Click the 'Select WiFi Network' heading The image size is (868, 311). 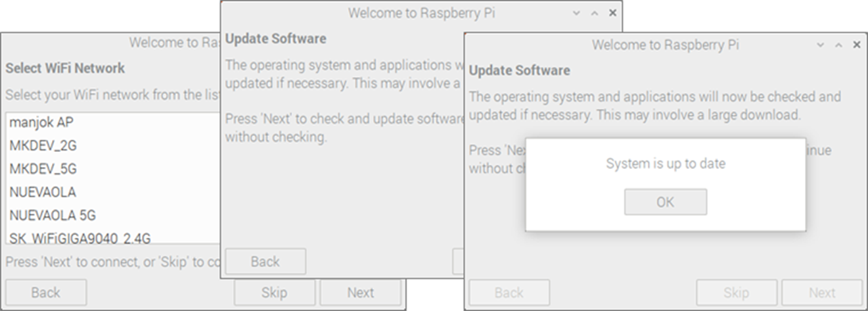coord(65,68)
